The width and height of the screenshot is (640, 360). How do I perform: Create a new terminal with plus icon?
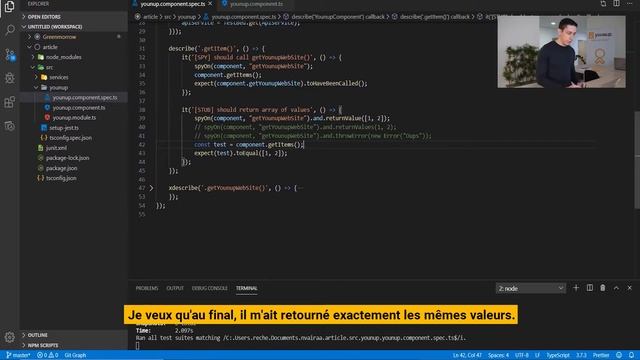[x=576, y=288]
